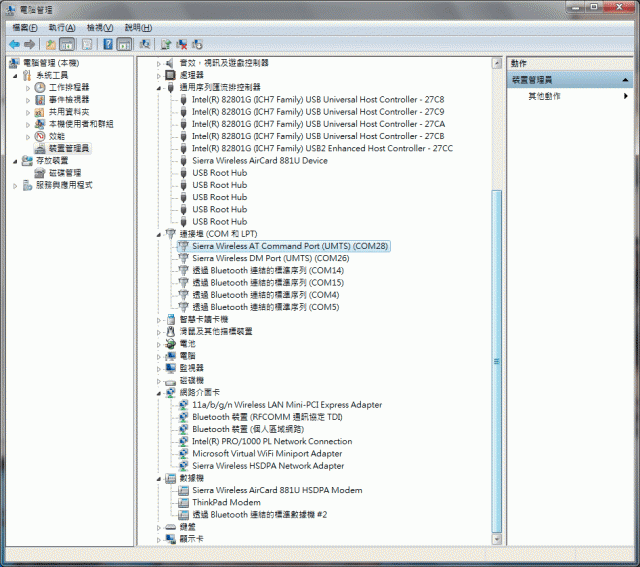Expand the 服務與應用程式 node in left tree
The image size is (640, 567).
click(15, 186)
